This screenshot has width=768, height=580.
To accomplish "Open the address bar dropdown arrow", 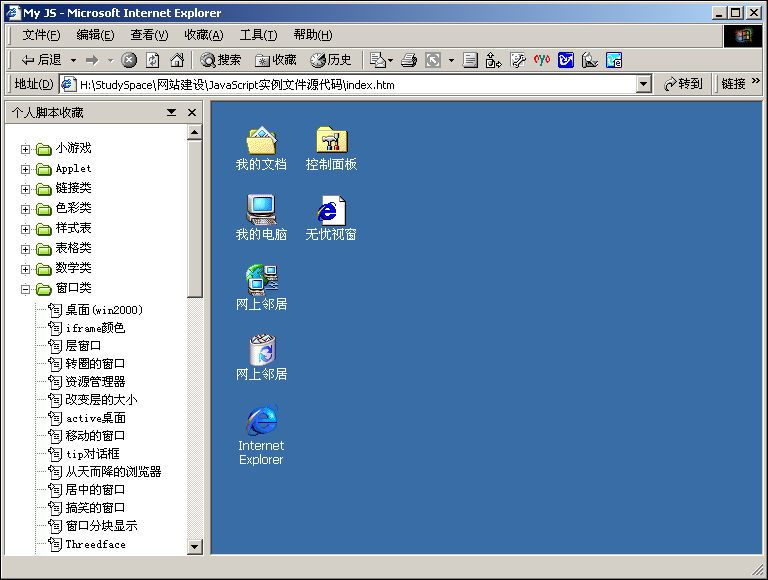I will pos(644,85).
